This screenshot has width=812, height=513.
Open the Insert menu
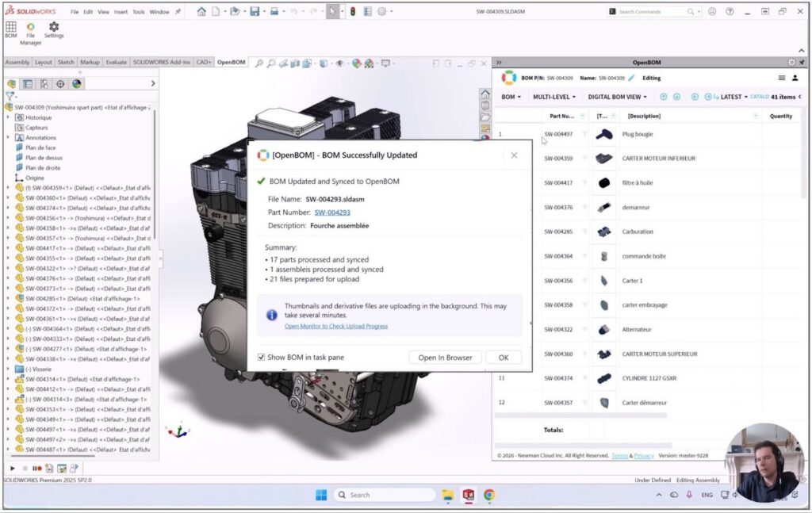pos(121,12)
